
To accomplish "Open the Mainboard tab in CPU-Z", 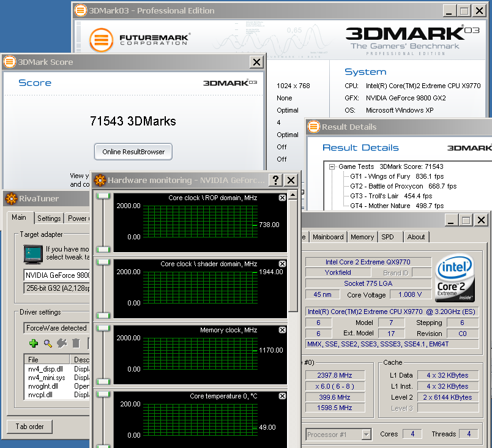I will [x=328, y=237].
